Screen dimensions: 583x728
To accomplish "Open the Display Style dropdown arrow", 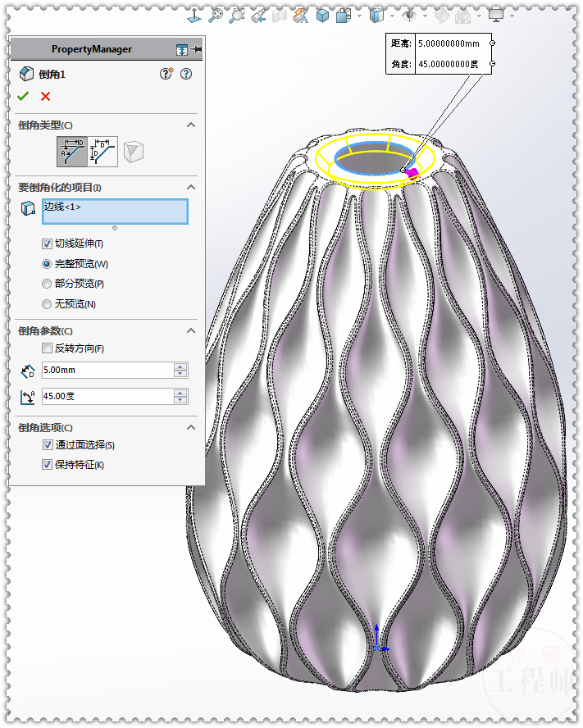I will (359, 16).
